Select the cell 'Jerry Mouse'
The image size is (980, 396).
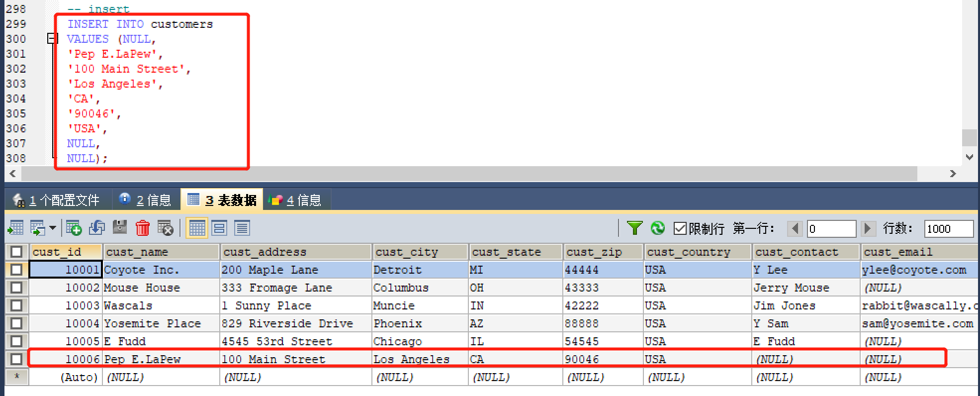[806, 288]
